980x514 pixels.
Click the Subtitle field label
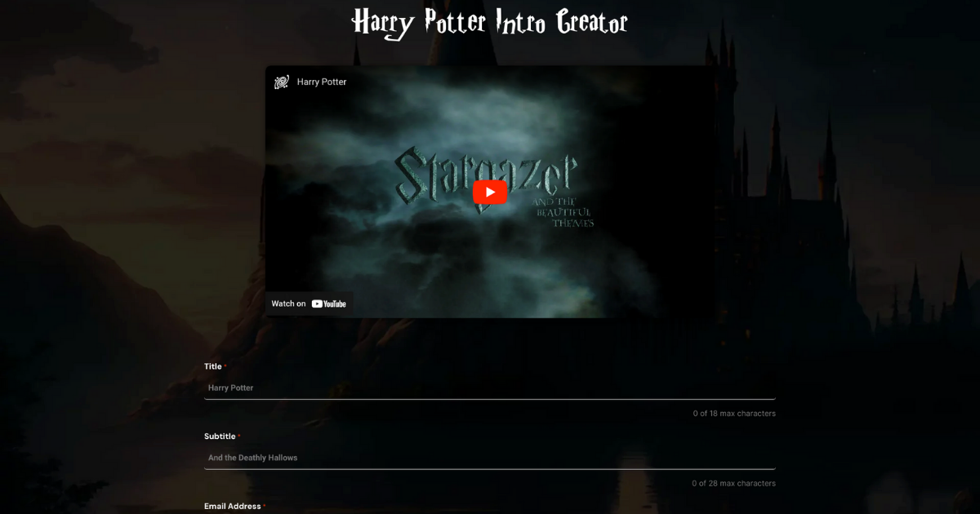click(220, 436)
